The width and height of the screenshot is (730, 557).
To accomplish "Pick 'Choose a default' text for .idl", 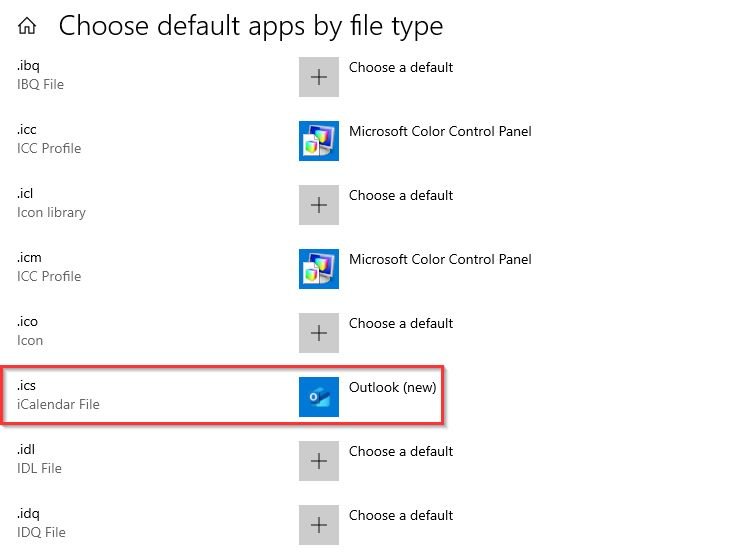I will coord(400,452).
